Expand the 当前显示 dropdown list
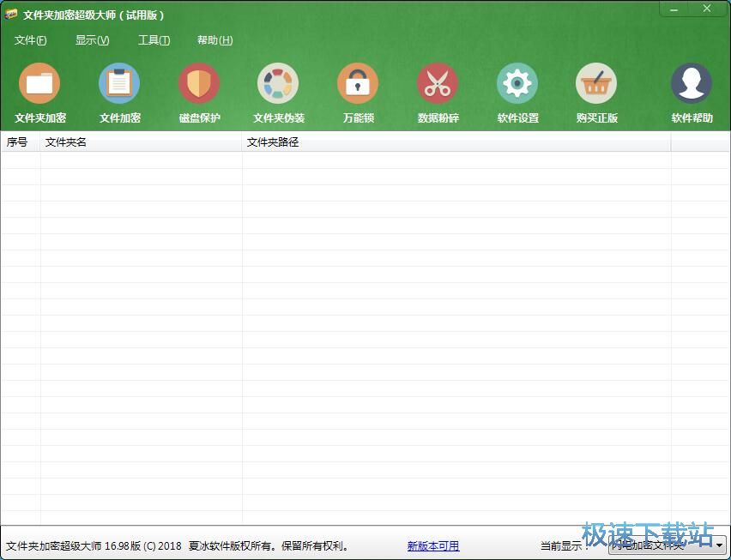Screen dimensions: 731x560 668,545
